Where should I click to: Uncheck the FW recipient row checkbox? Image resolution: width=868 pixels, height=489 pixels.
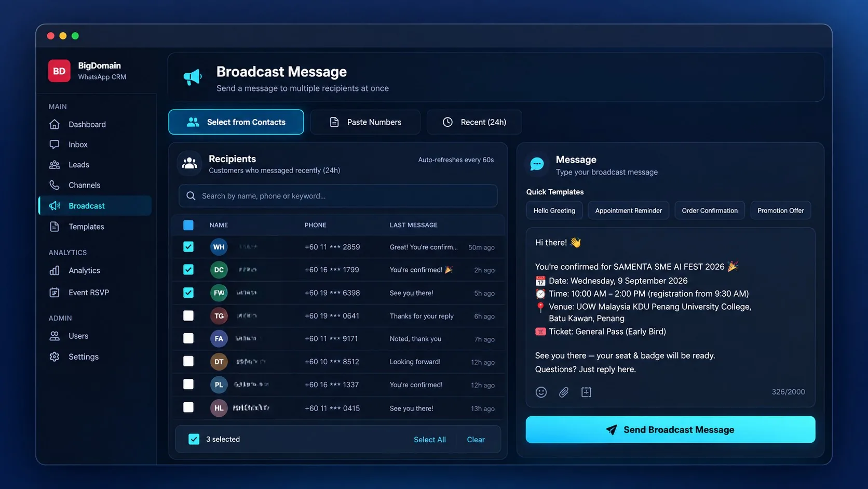click(188, 293)
